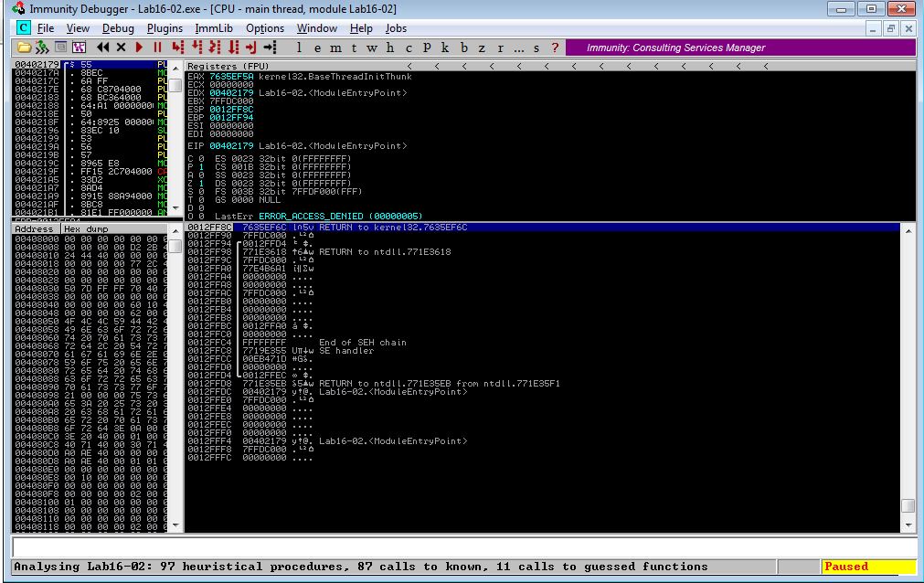Close the debugged program with the X icon

coord(121,48)
